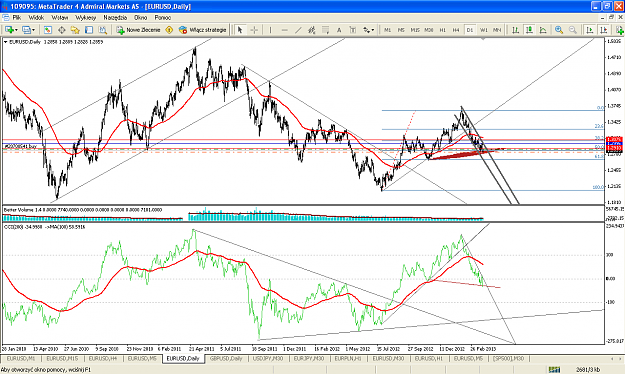
Task: Click the EURUSD,Daily chart title dropdown triangle
Action: tap(6, 41)
